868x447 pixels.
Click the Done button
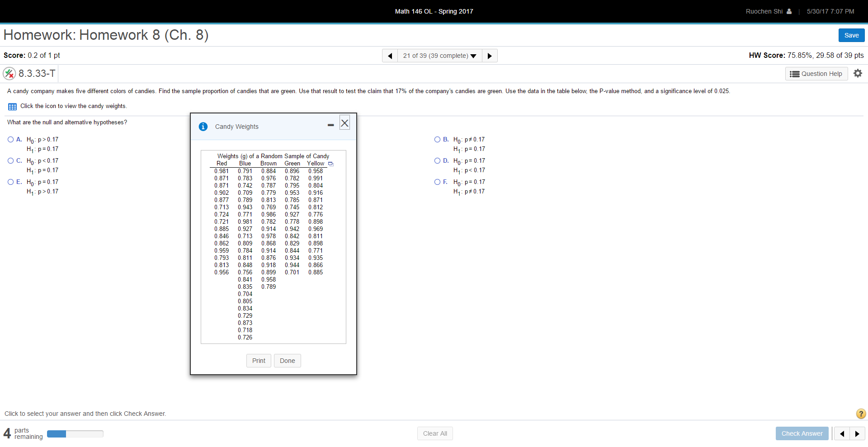(287, 360)
